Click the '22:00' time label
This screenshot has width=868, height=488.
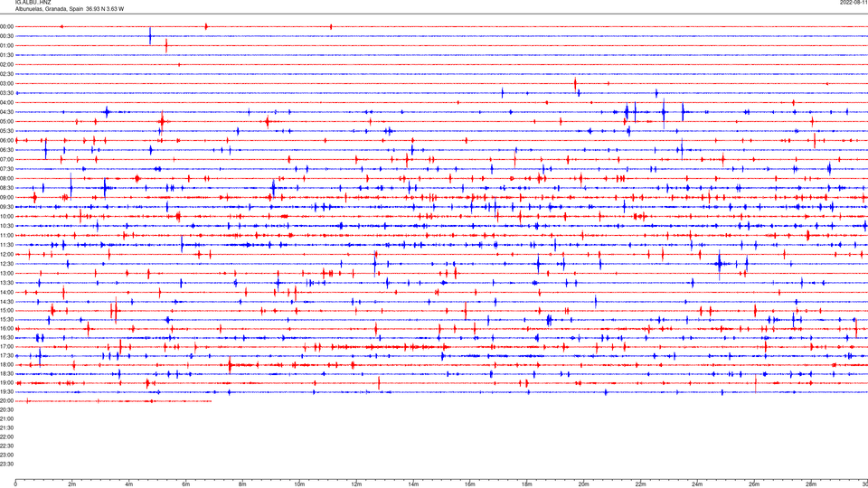tap(7, 437)
